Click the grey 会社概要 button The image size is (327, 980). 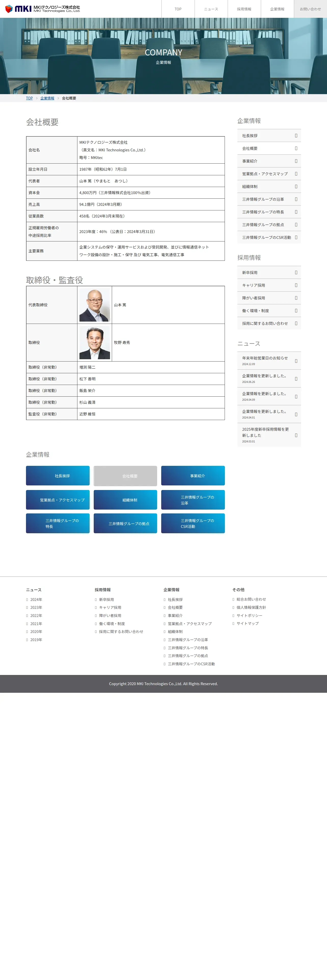(125, 475)
